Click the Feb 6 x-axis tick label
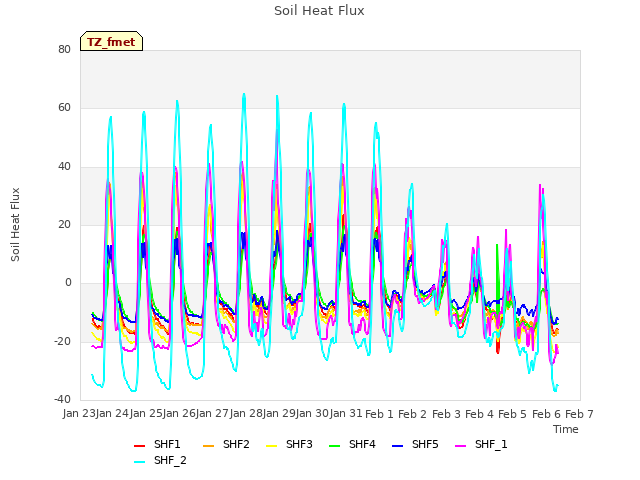Viewport: 640px width, 480px height. tap(546, 414)
